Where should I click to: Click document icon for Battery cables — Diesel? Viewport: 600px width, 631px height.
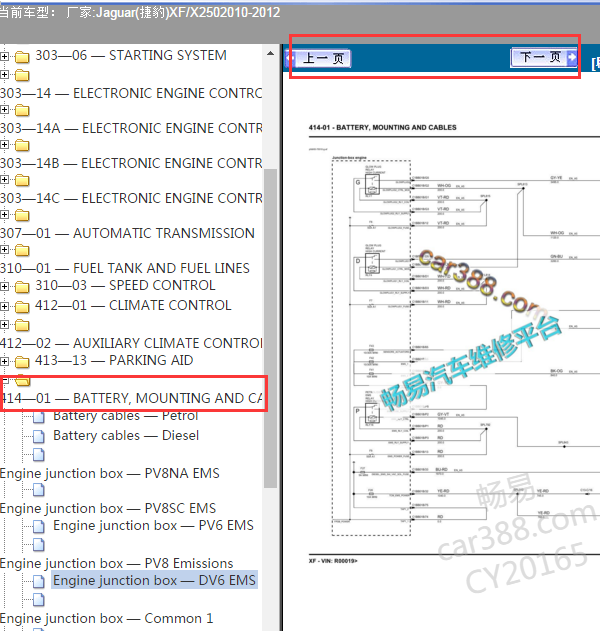coord(39,436)
